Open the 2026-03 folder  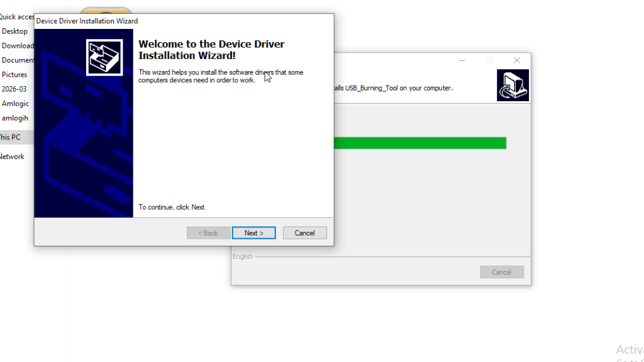click(x=14, y=89)
